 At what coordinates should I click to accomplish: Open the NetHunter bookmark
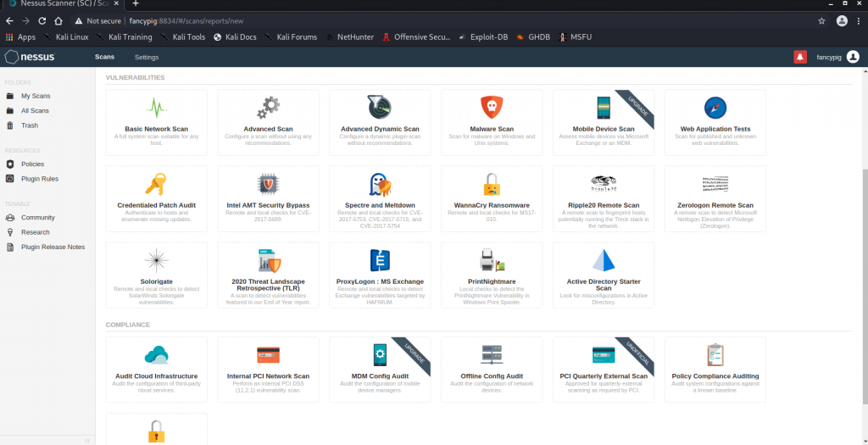pyautogui.click(x=350, y=37)
